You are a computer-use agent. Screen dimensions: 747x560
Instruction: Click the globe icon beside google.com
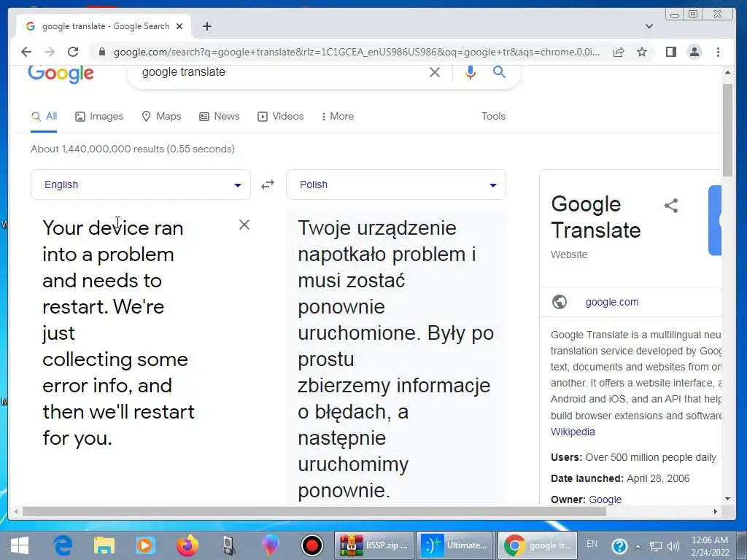[x=560, y=302]
